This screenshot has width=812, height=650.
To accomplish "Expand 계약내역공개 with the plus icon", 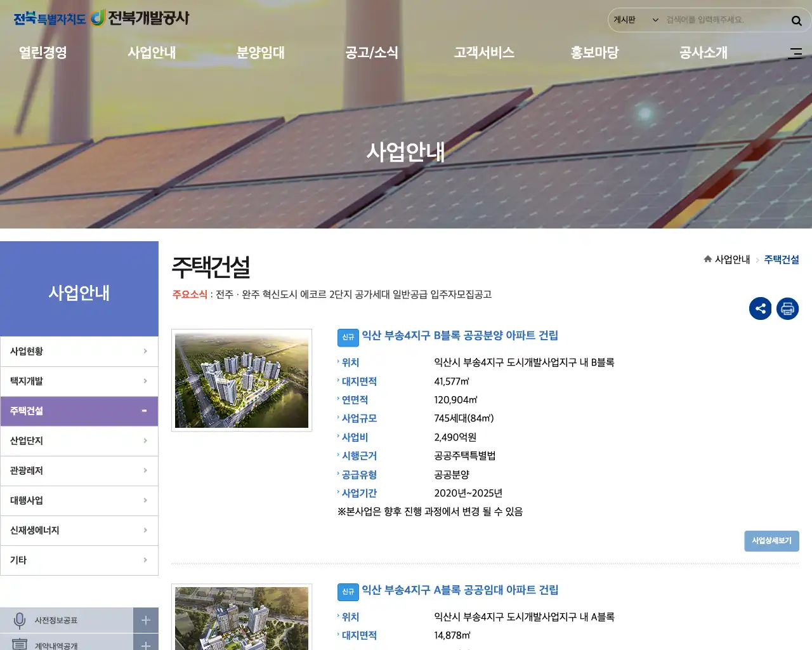I will [145, 642].
